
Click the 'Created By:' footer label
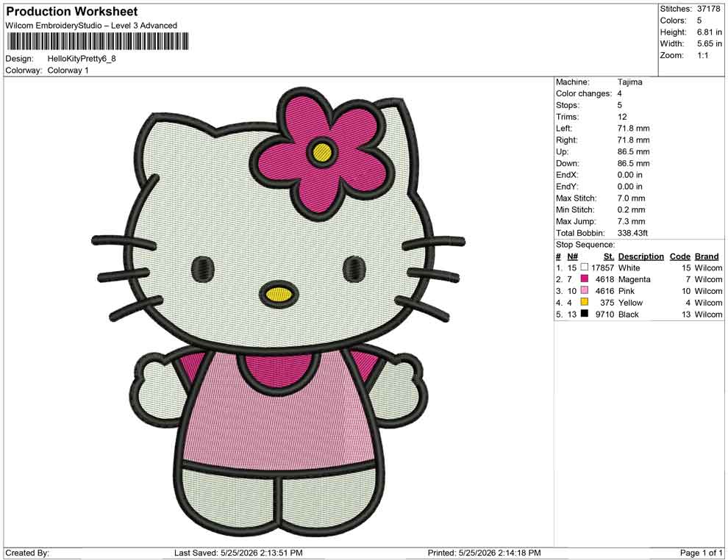click(x=27, y=553)
